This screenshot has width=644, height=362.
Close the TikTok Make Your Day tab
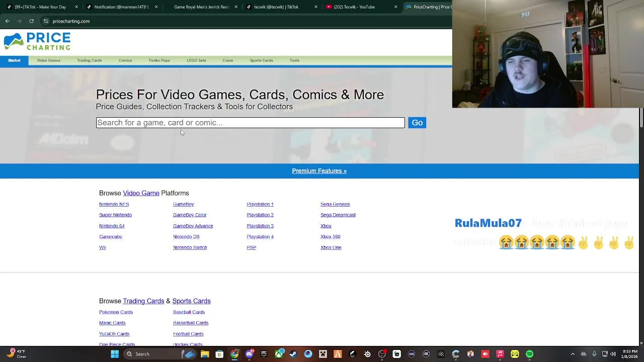76,7
